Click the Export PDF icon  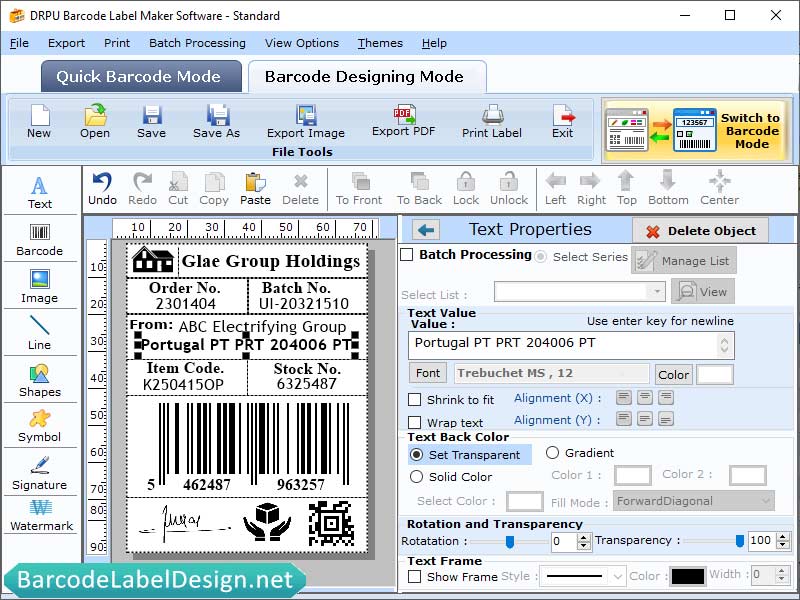tap(403, 120)
